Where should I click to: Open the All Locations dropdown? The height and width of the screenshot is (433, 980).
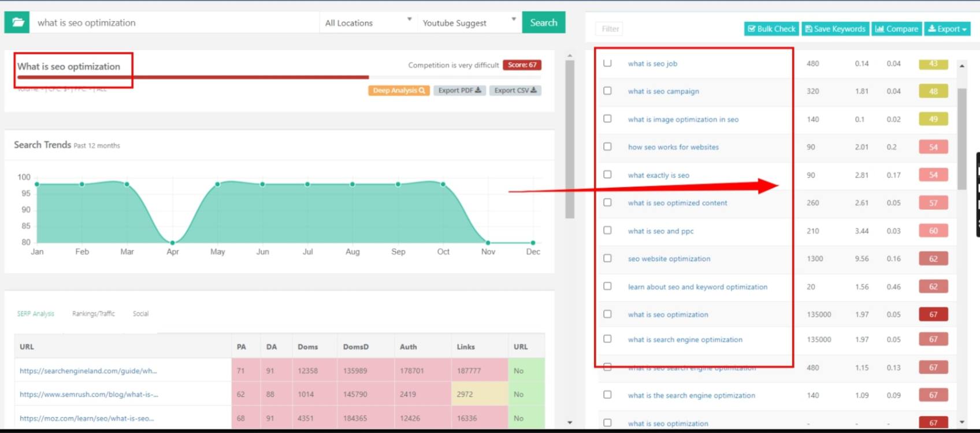[x=368, y=23]
